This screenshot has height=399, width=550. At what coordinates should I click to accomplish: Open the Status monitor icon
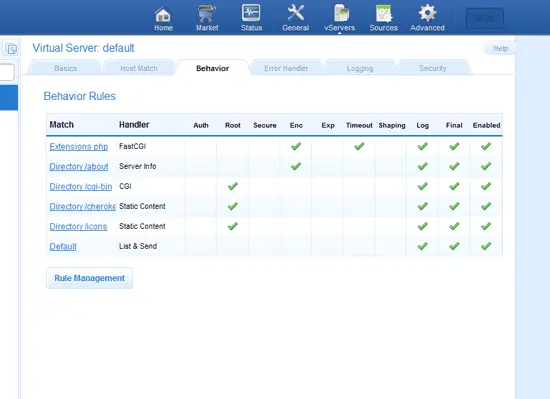pos(251,13)
